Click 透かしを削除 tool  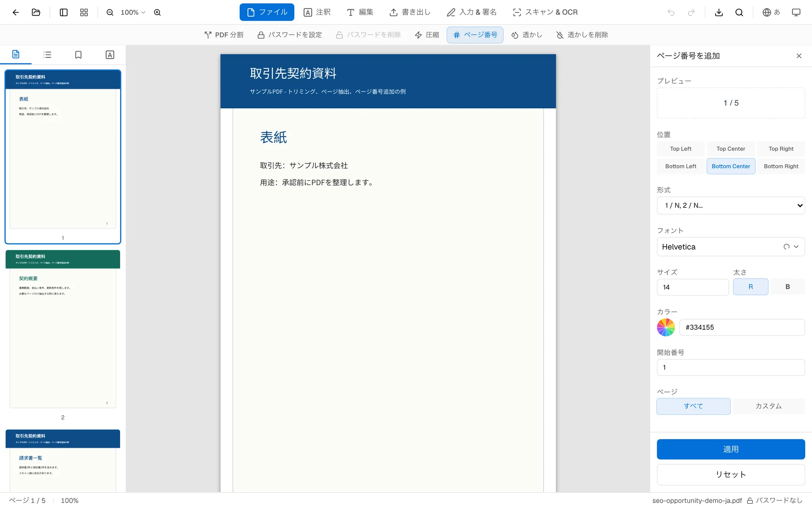tap(582, 35)
